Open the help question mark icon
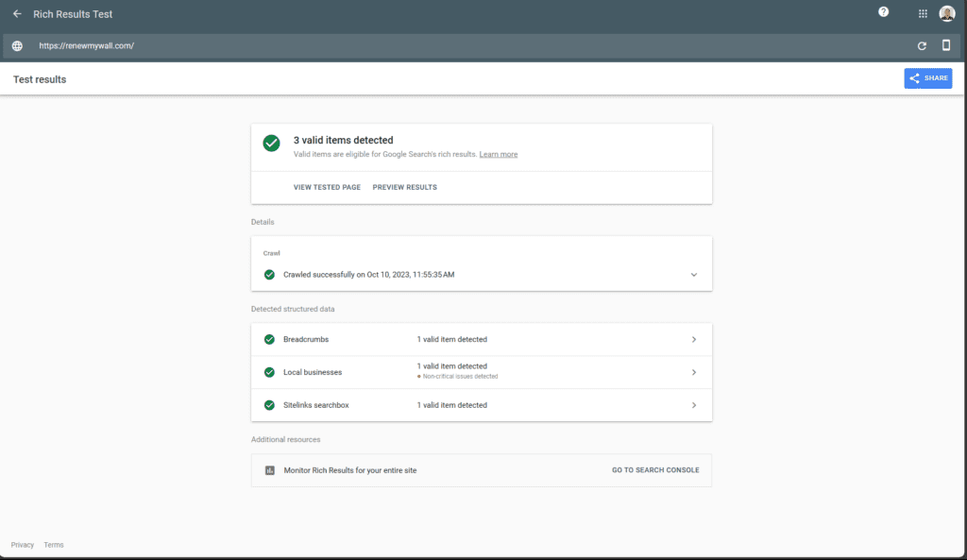Viewport: 967px width, 560px height. pos(883,11)
